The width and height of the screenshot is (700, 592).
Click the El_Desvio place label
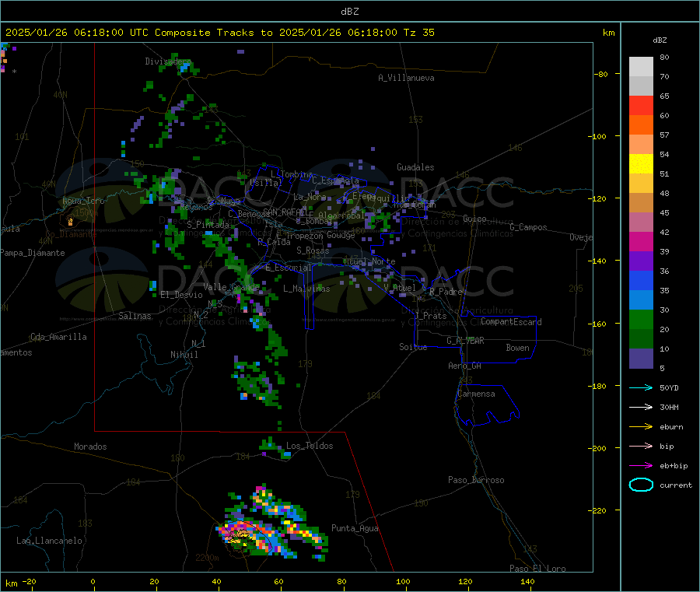(x=181, y=295)
